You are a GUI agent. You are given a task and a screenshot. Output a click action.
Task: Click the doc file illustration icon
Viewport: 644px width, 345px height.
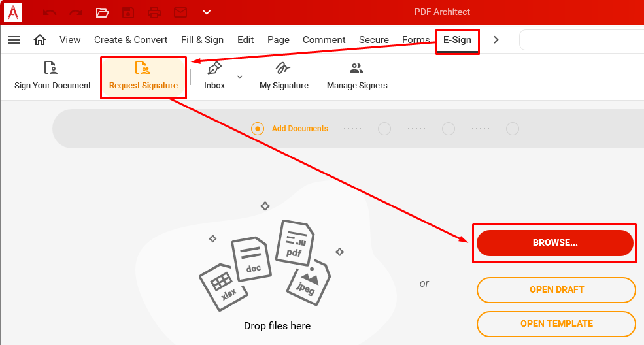[251, 259]
